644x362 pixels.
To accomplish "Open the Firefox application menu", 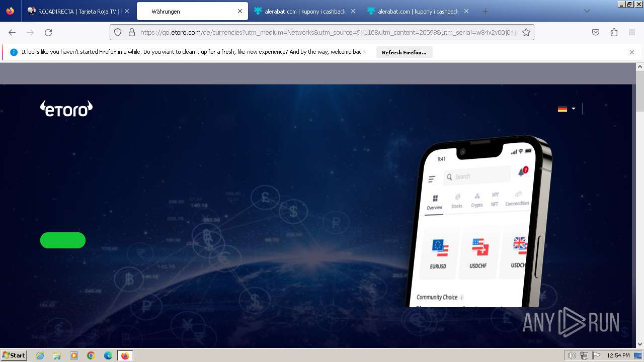I will pos(632,32).
